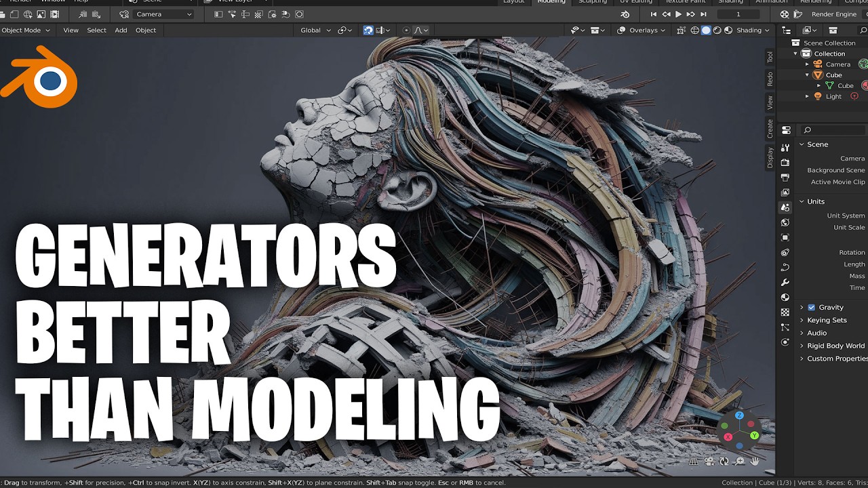Click the Z axis on navigation gizmo
Viewport: 868px width, 488px height.
740,415
